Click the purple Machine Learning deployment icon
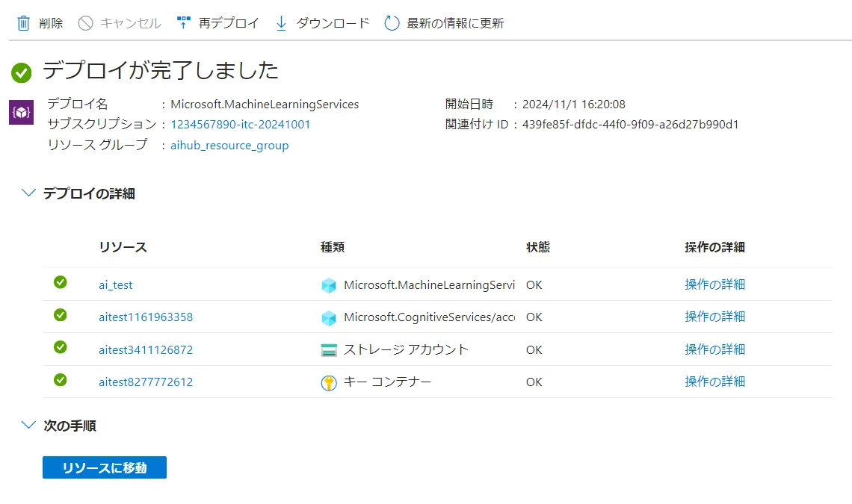 [x=21, y=112]
